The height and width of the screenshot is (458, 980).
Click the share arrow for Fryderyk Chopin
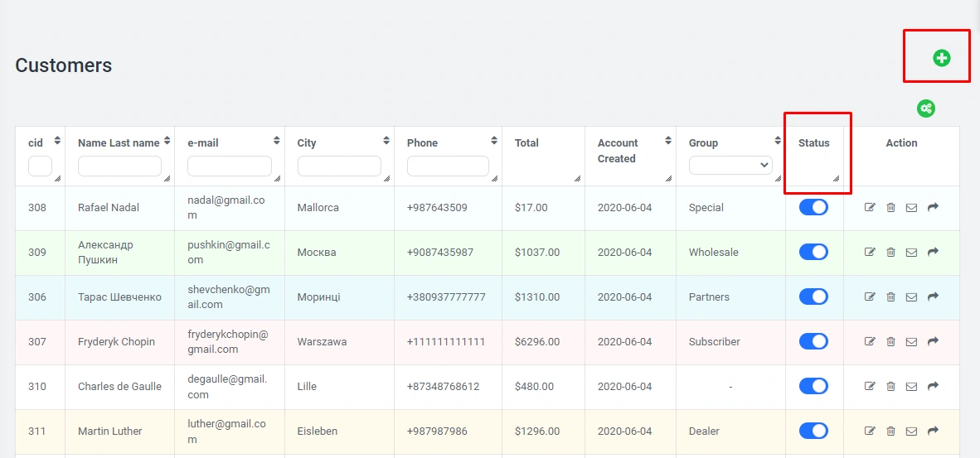[x=933, y=341]
